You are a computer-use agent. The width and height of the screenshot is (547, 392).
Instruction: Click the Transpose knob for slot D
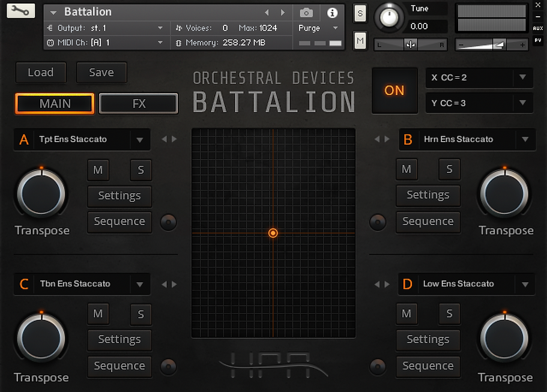[505, 337]
